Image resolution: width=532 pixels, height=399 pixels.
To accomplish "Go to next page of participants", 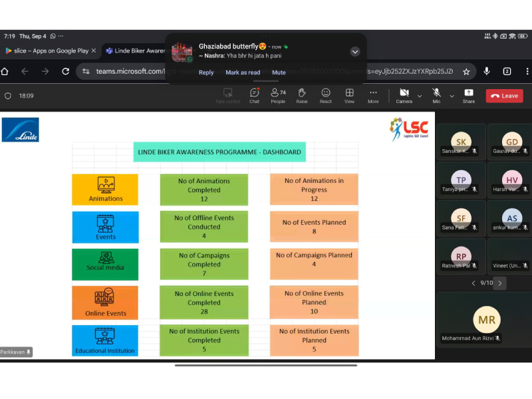I will coord(500,283).
